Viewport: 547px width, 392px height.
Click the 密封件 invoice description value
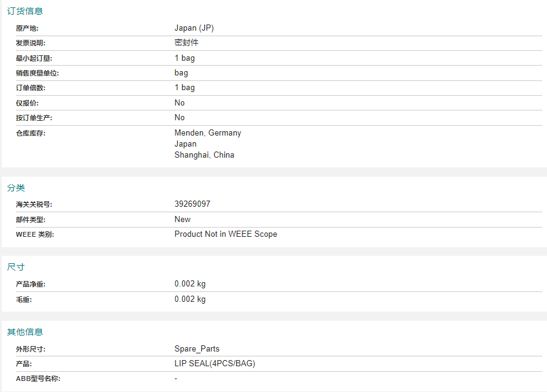186,42
